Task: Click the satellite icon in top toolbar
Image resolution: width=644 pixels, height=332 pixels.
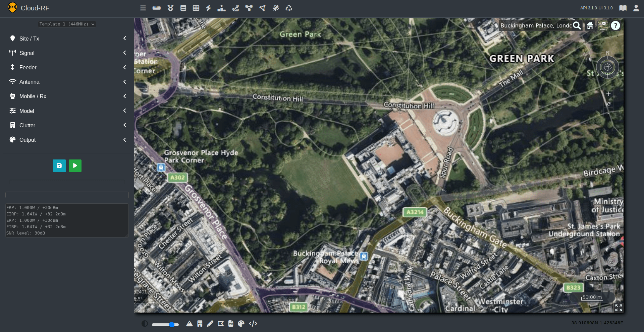Action: click(x=276, y=8)
